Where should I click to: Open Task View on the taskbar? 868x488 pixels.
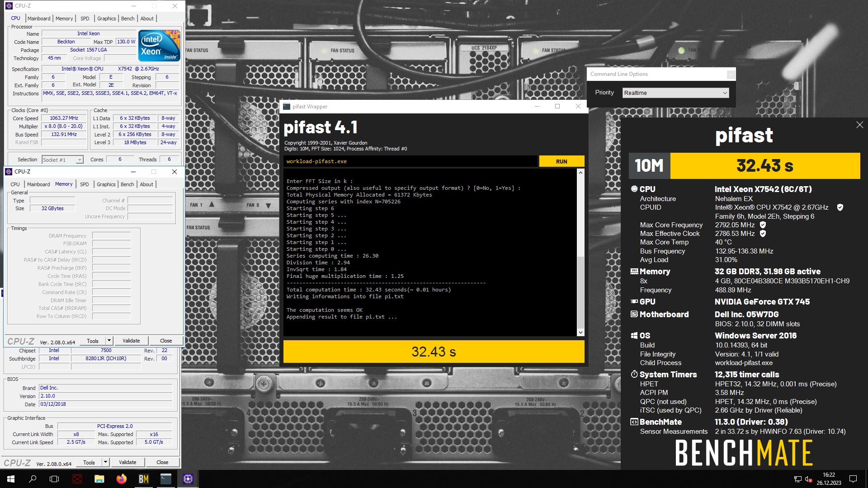pyautogui.click(x=54, y=479)
